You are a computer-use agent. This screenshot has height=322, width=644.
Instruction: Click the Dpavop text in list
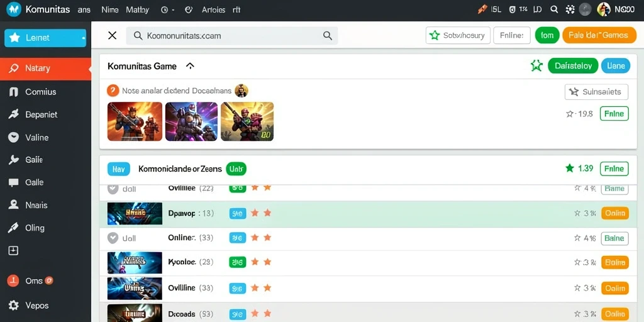182,214
